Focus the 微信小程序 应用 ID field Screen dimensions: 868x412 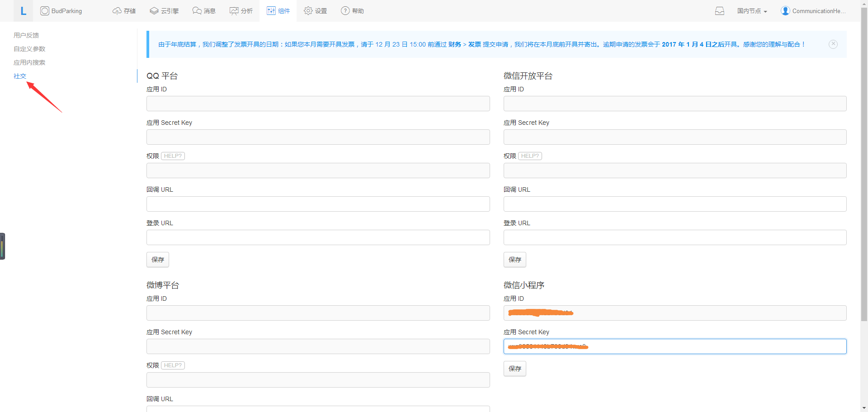click(675, 313)
